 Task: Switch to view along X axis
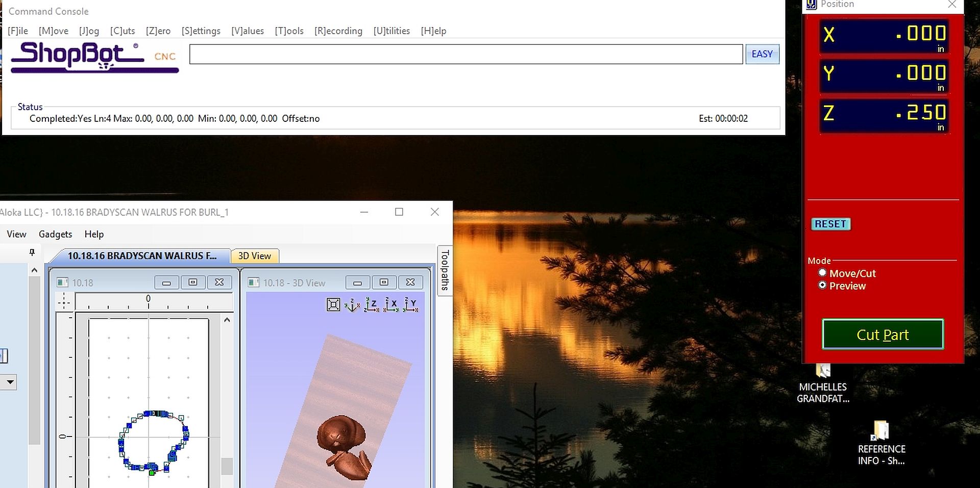391,305
